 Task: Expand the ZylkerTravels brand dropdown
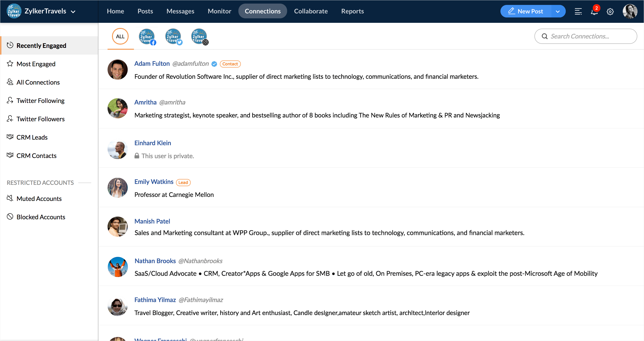pyautogui.click(x=73, y=11)
